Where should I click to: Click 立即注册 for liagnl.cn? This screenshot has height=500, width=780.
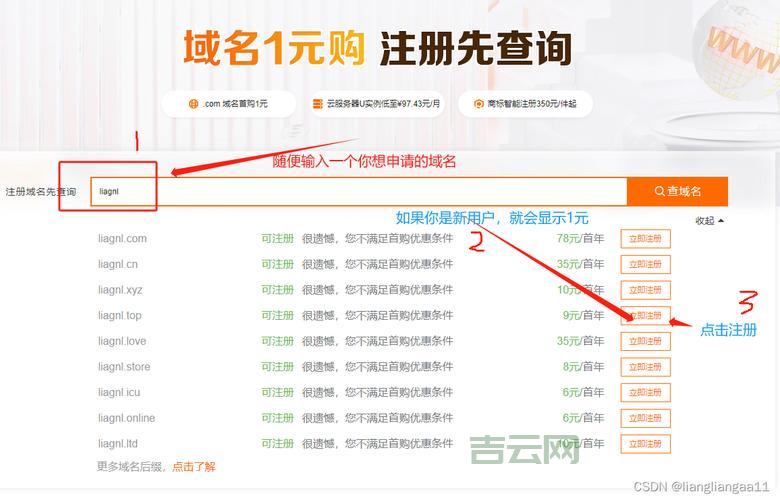pos(645,264)
